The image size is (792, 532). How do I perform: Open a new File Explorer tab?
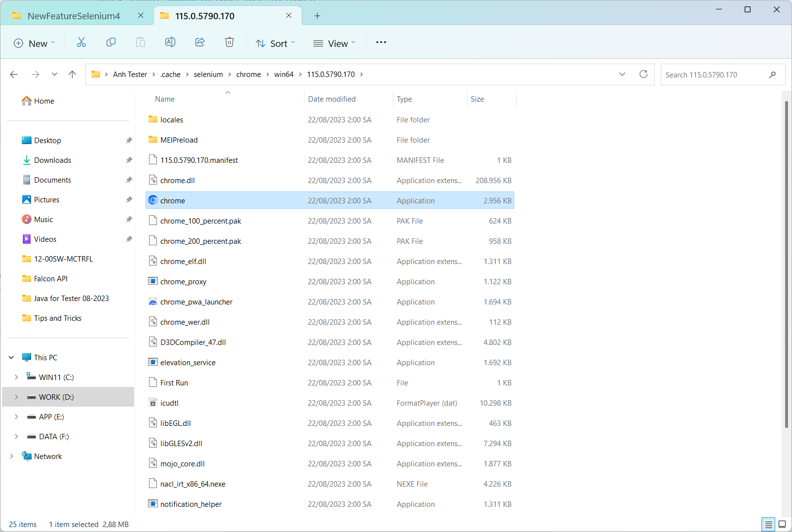coord(317,16)
